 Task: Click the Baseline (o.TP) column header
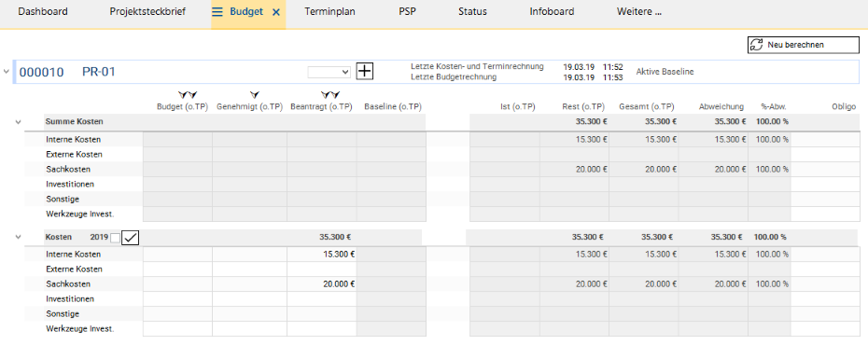pos(393,106)
